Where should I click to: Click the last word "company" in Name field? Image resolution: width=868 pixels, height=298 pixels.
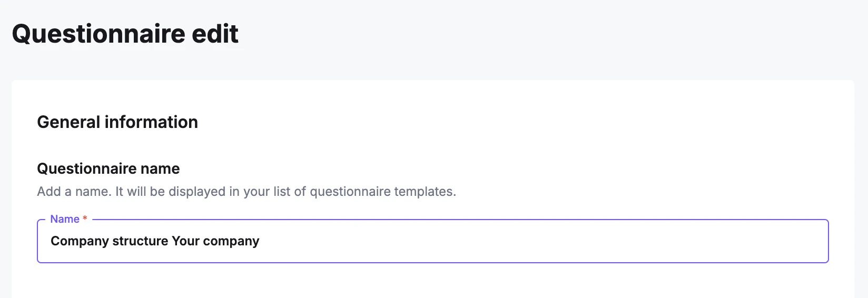tap(231, 241)
